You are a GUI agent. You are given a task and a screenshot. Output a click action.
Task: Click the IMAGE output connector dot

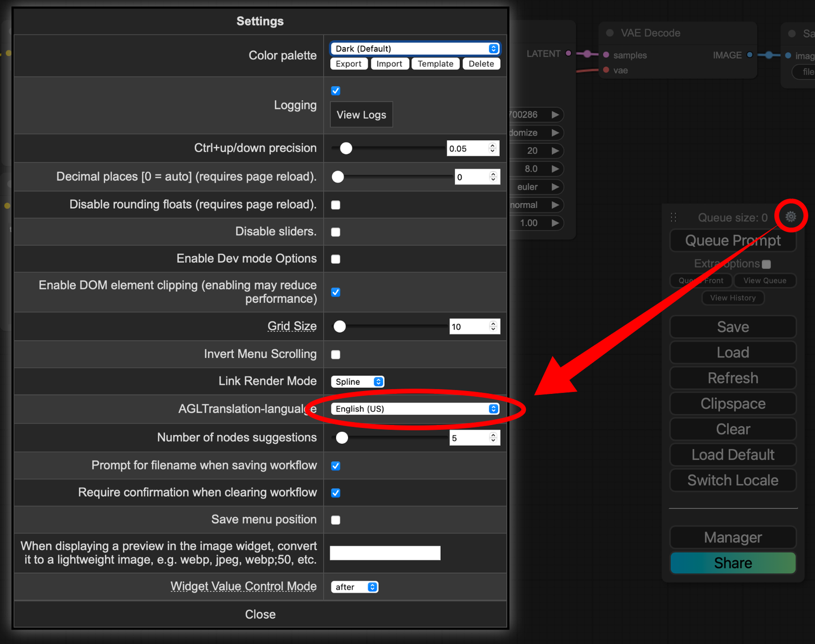click(x=750, y=55)
